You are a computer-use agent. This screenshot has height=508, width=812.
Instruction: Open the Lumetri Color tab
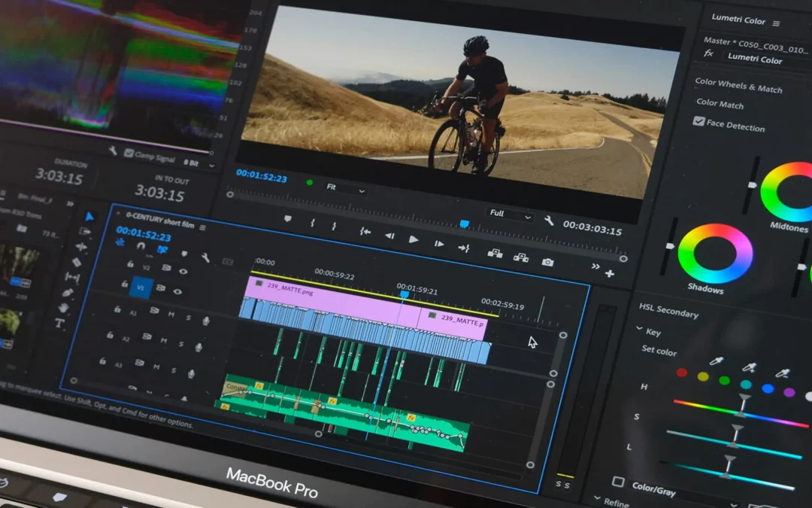pos(738,20)
